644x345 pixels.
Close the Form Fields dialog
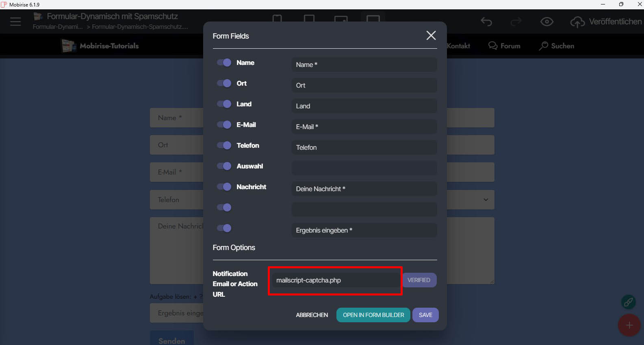tap(431, 36)
